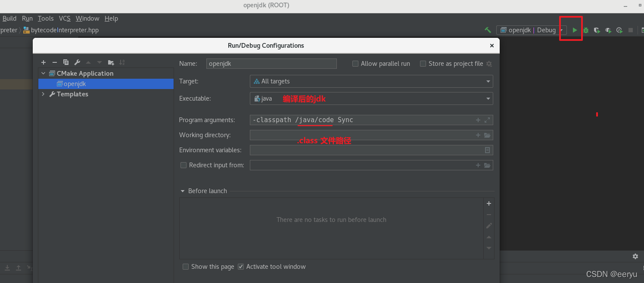644x283 pixels.
Task: Move configuration down arrow icon
Action: tap(100, 62)
